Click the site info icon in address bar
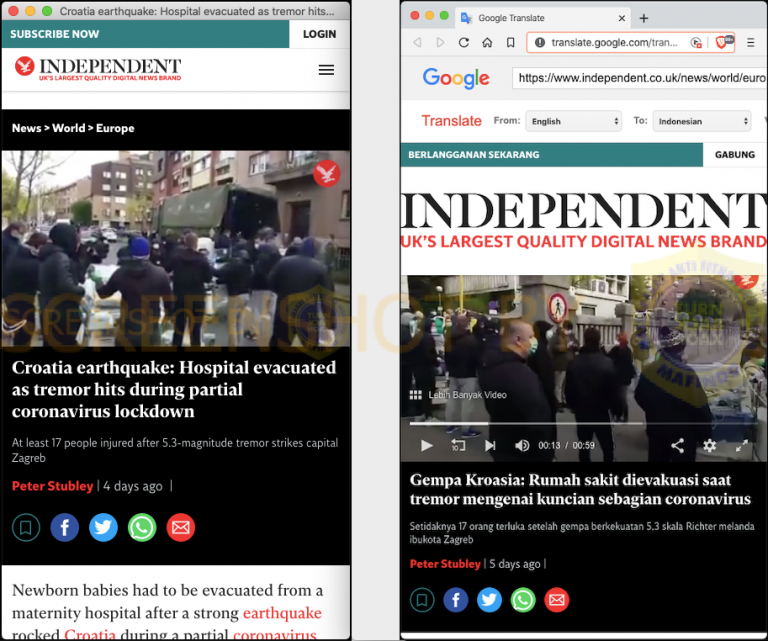 pos(540,43)
